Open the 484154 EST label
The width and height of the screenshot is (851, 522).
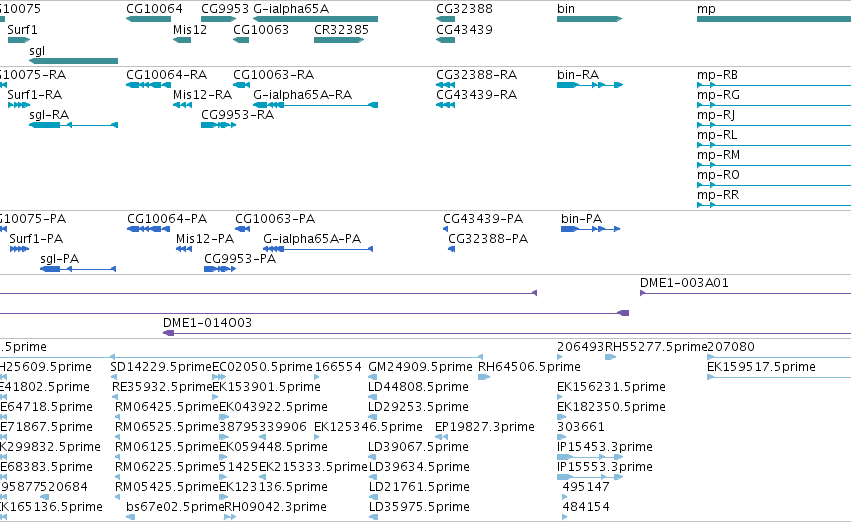pos(586,507)
